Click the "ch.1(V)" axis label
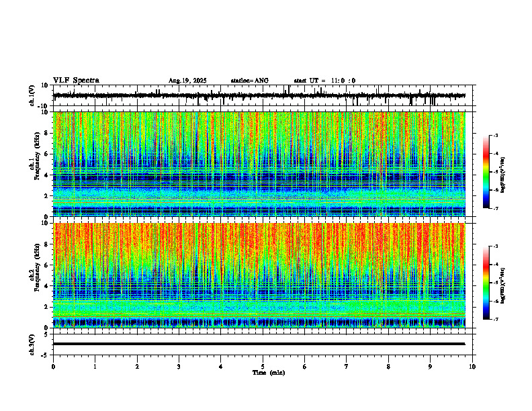This screenshot has width=532, height=411. point(32,95)
